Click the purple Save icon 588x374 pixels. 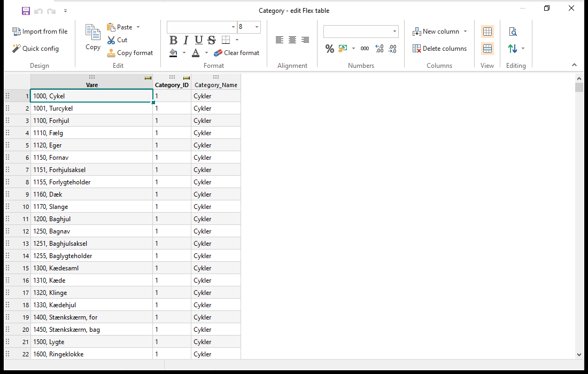tap(26, 11)
